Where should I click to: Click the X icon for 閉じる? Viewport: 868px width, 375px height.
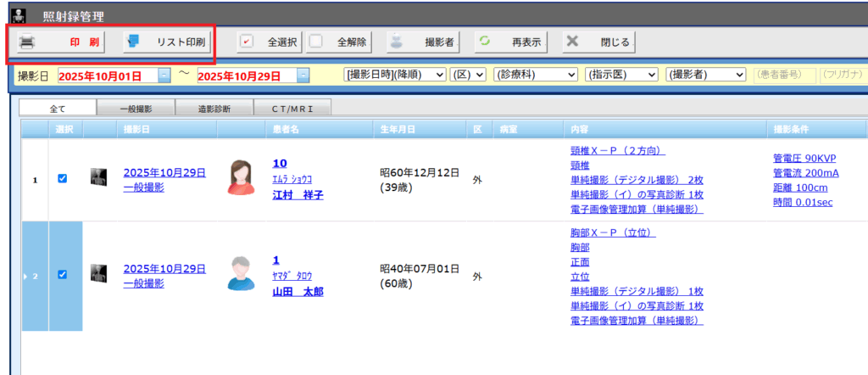click(573, 42)
